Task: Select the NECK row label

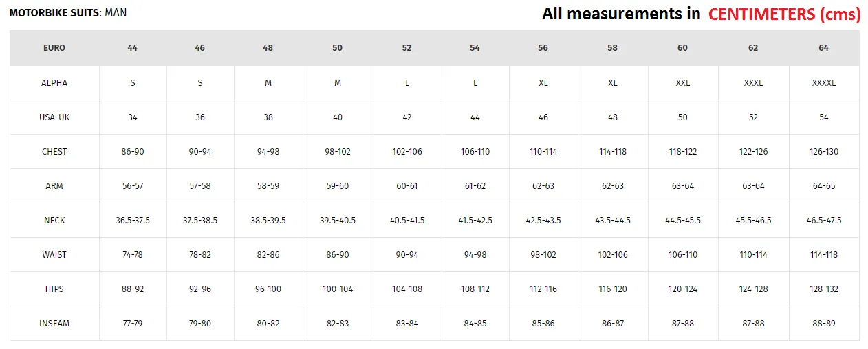Action: tap(54, 220)
